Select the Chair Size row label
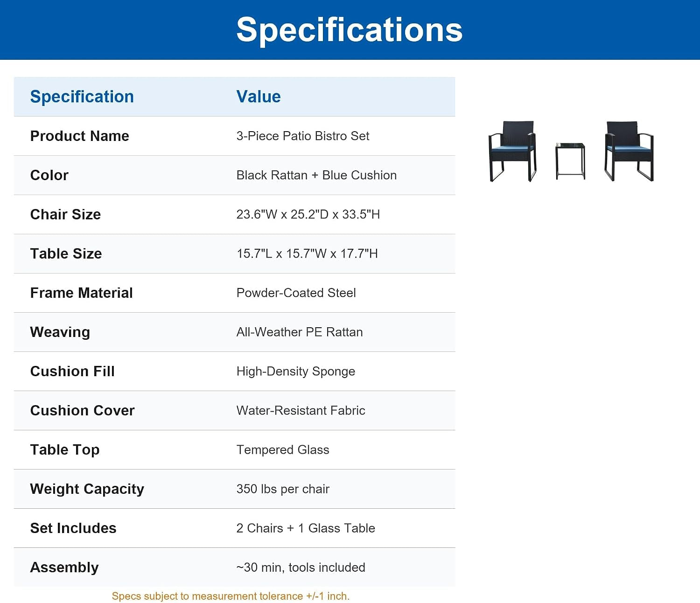 pos(66,214)
